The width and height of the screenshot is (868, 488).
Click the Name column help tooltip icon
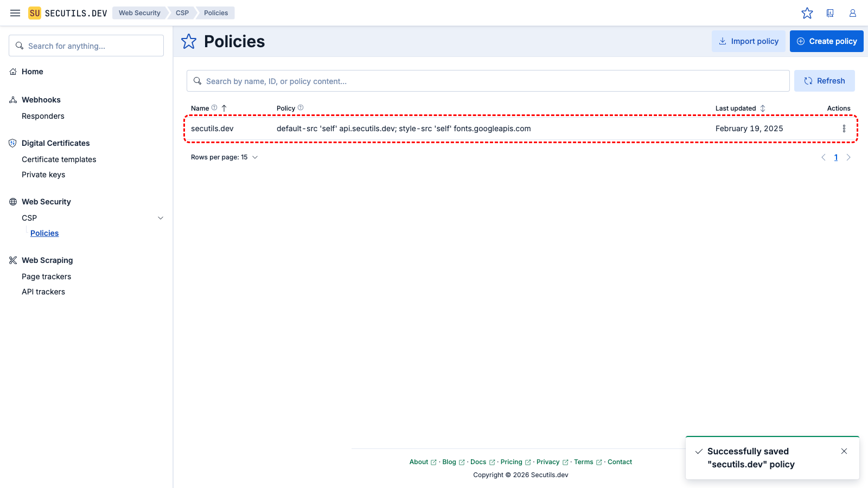point(214,107)
